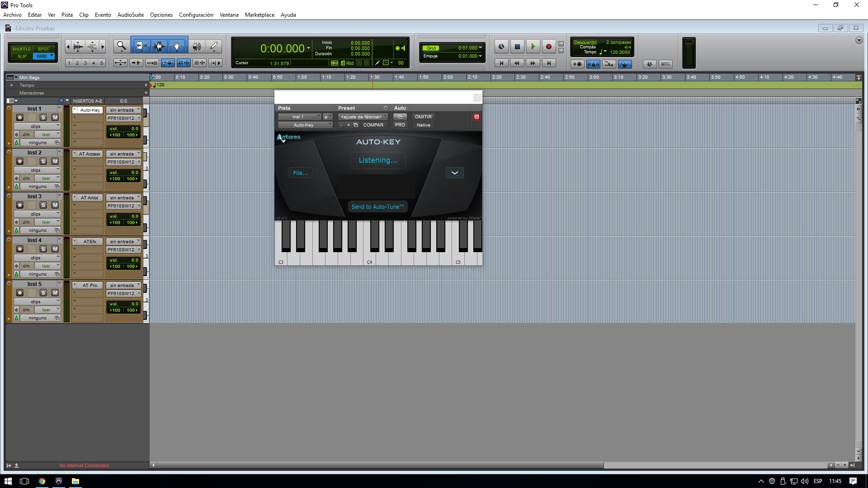Solo the Inst 2 track
868x488 pixels.
(x=43, y=161)
